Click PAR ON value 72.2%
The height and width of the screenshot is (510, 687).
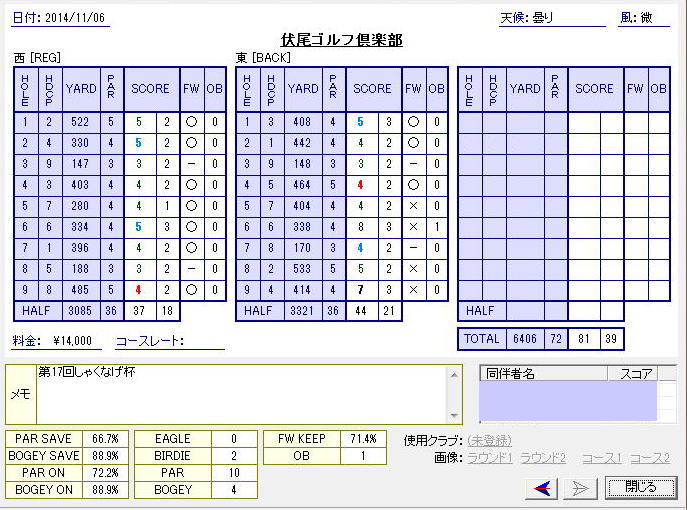click(105, 473)
